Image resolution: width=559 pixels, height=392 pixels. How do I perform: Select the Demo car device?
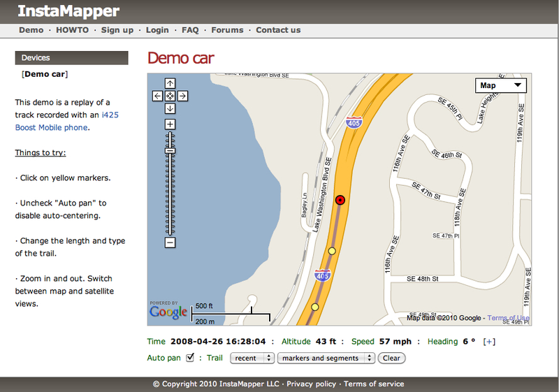[x=45, y=74]
